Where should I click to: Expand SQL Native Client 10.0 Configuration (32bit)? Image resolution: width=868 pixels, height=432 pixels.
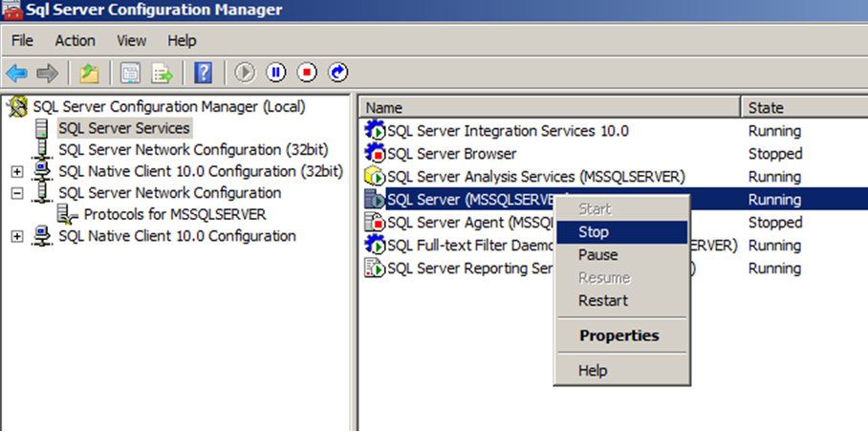coord(18,172)
